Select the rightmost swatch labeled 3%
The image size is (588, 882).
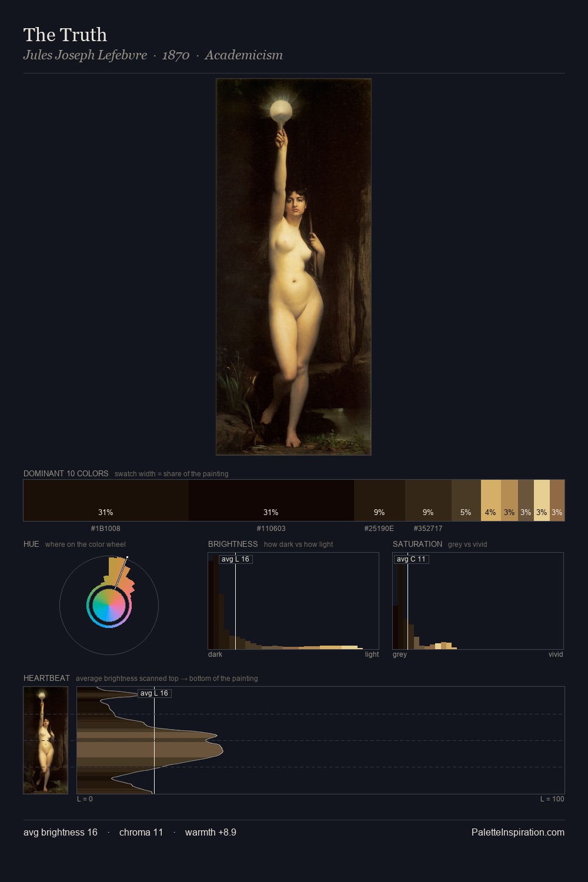coord(557,500)
